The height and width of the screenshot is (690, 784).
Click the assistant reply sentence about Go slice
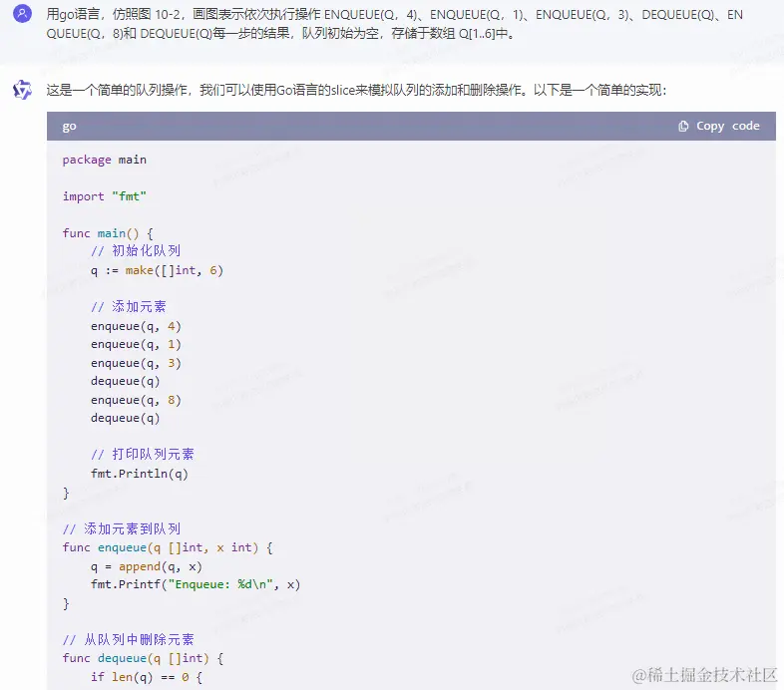(356, 90)
